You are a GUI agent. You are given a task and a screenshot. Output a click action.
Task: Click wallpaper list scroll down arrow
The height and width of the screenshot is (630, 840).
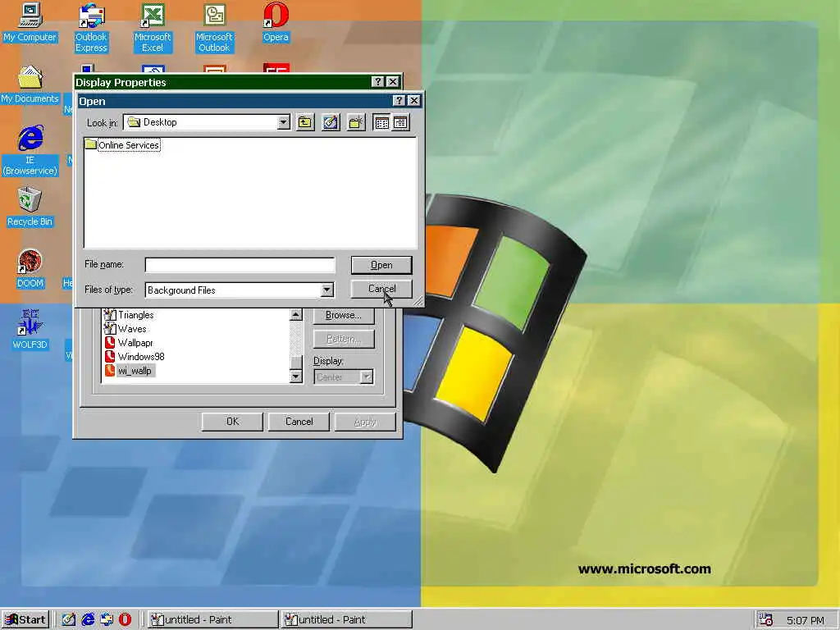[295, 377]
